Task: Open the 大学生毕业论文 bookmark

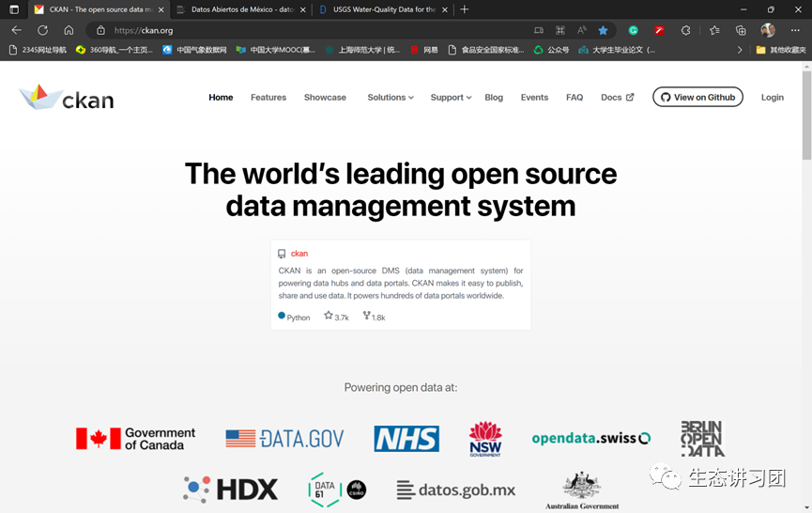Action: [x=617, y=50]
